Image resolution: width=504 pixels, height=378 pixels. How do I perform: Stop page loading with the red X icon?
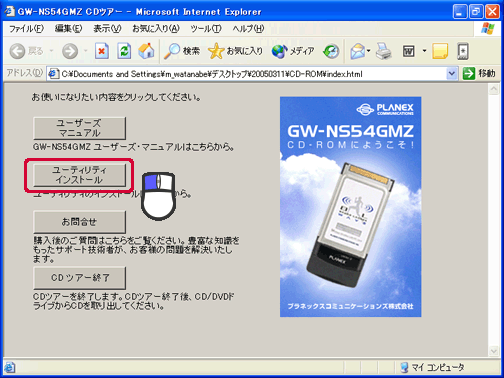(102, 51)
